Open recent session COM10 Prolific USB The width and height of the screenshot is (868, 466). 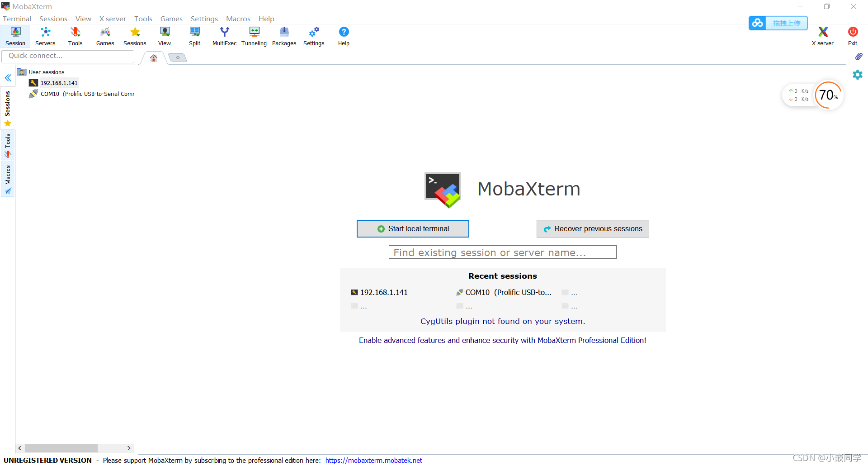tap(504, 292)
